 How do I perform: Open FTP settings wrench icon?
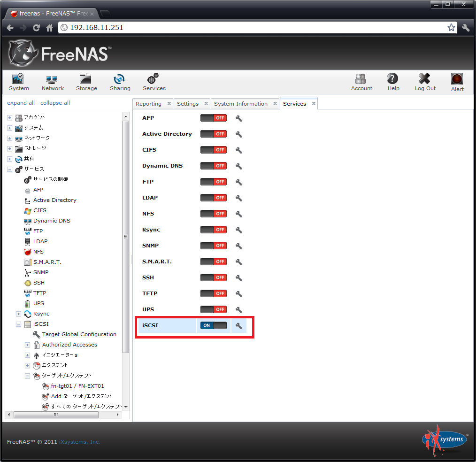239,182
